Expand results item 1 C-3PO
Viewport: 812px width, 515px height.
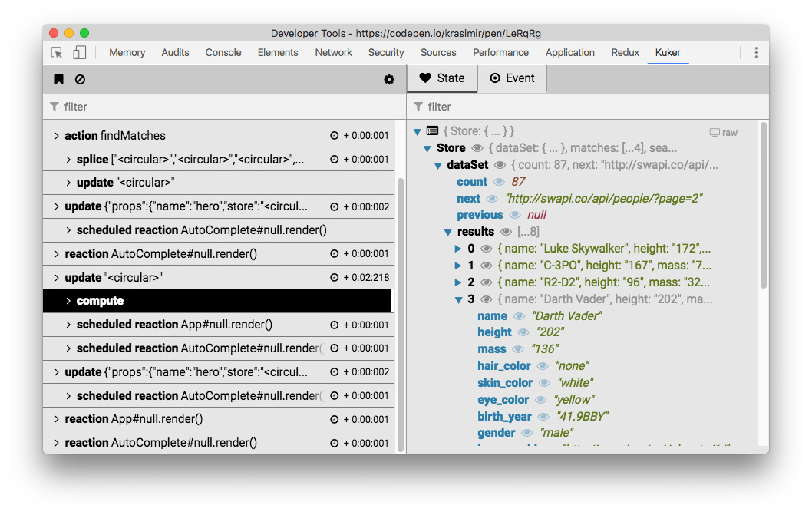pyautogui.click(x=457, y=266)
